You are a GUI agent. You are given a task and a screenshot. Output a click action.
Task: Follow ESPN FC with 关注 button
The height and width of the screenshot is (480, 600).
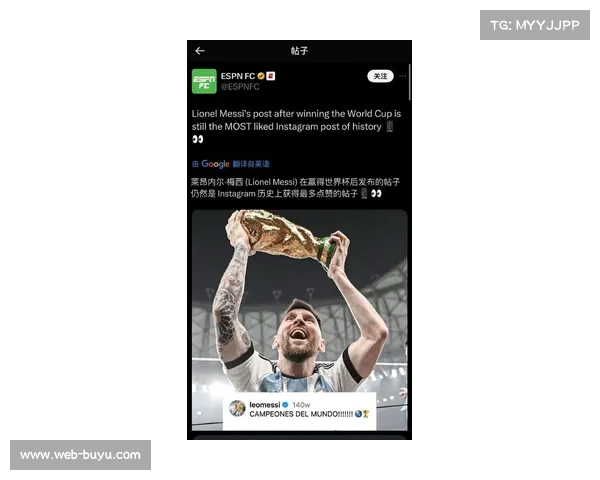380,76
